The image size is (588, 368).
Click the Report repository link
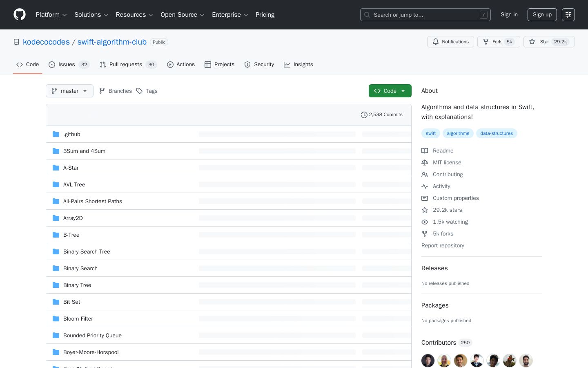point(443,245)
